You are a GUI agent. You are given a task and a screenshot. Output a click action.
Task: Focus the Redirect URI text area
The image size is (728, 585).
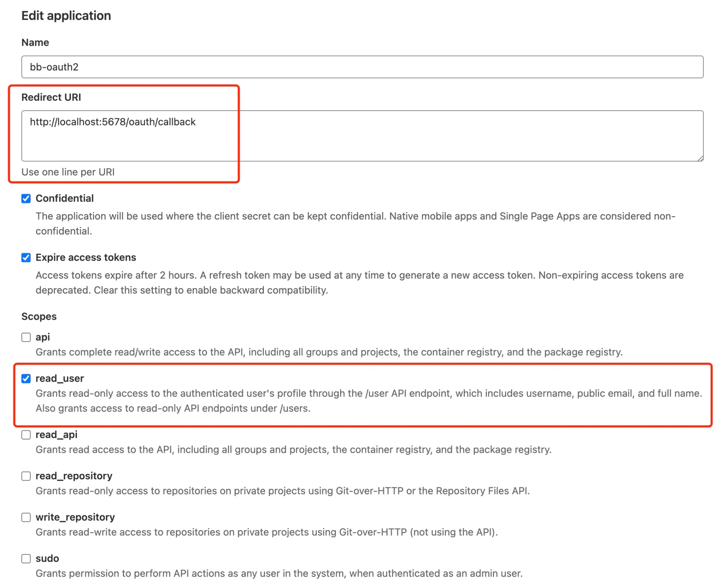point(362,136)
